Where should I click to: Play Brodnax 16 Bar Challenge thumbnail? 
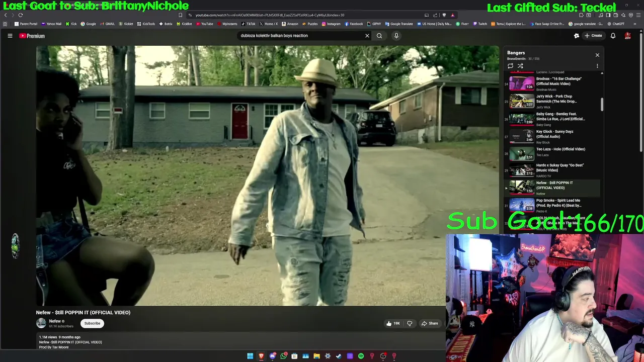tap(522, 83)
